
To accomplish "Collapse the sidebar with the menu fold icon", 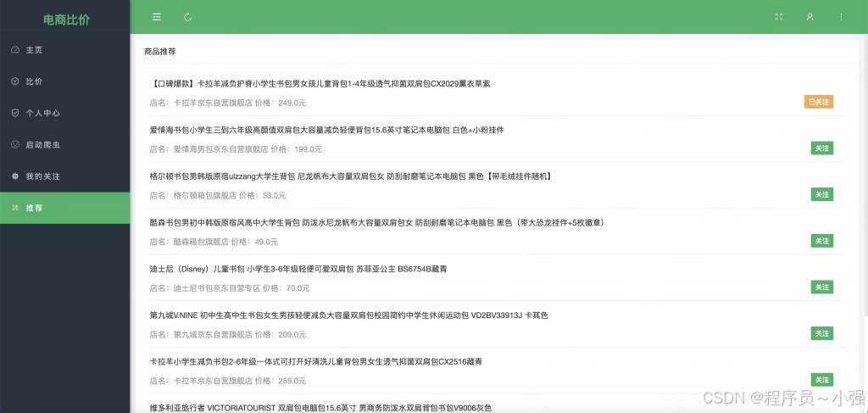I will click(x=157, y=17).
